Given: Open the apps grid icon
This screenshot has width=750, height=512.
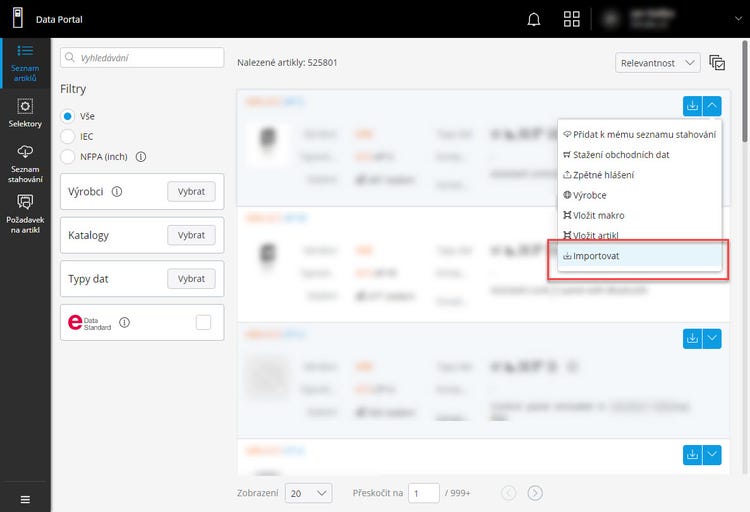Looking at the screenshot, I should pos(572,19).
